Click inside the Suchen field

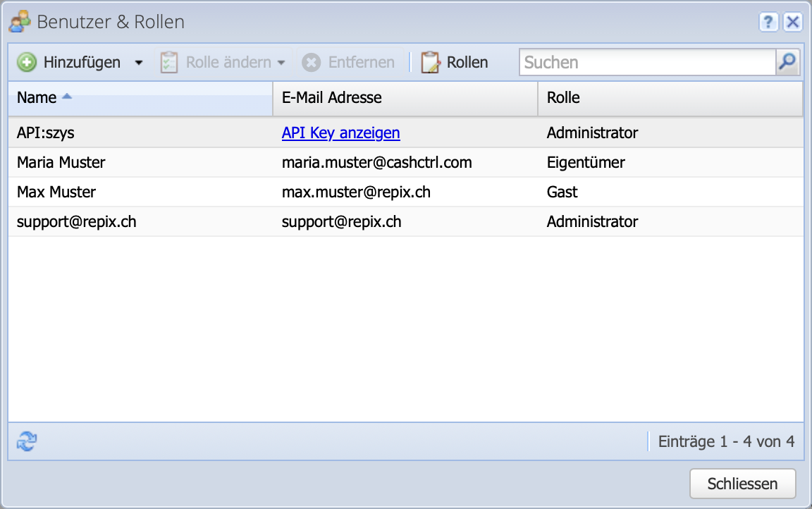(634, 62)
